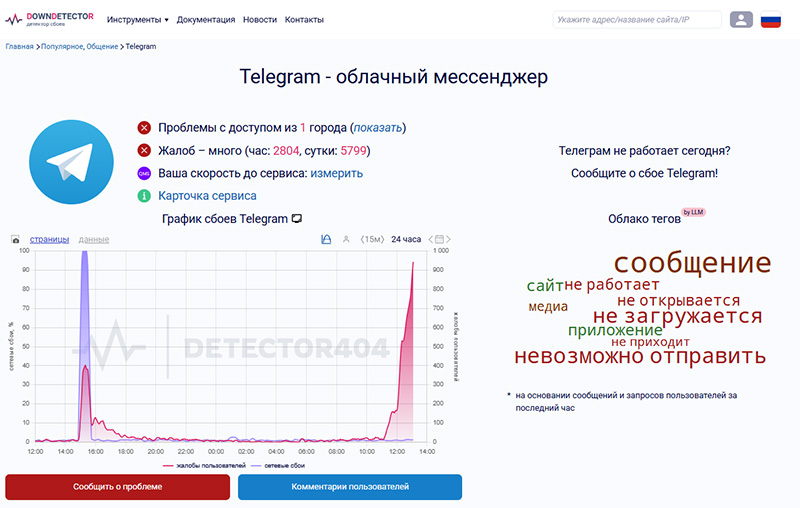
Task: Open Популярное, Общение breadcrumb link
Action: coord(79,46)
